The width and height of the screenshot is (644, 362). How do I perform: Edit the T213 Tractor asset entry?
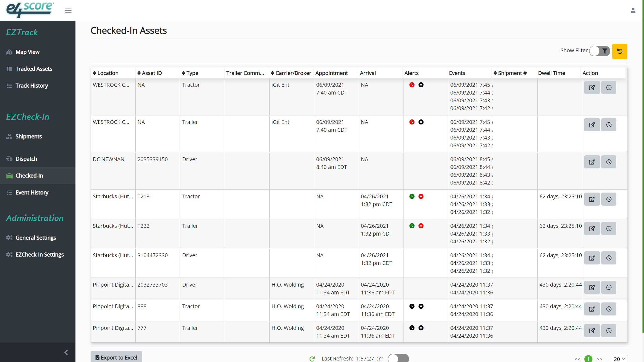click(x=592, y=199)
